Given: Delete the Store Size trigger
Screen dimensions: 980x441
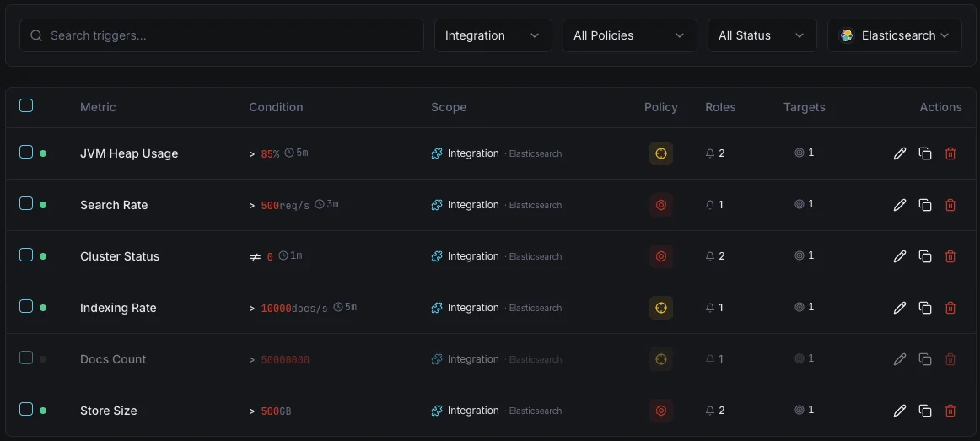Looking at the screenshot, I should (950, 411).
